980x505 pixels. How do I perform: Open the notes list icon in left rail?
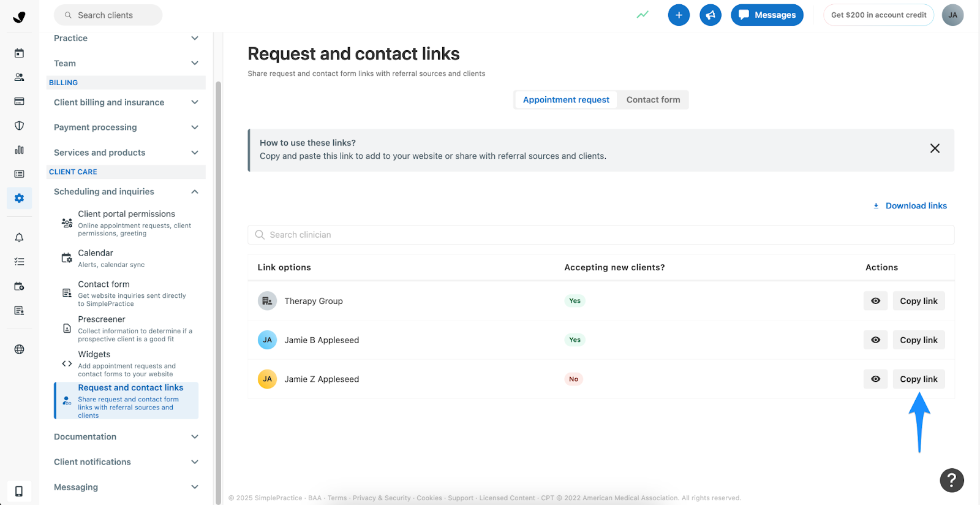19,174
